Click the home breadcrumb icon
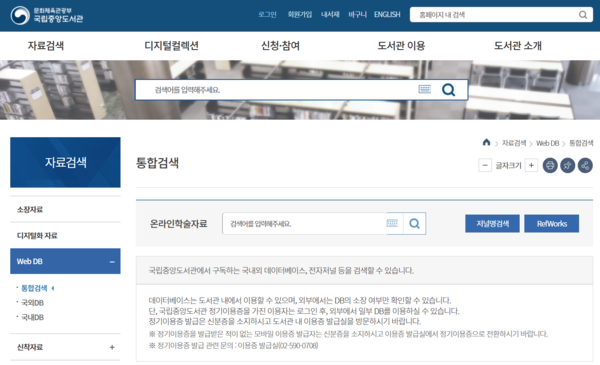Image resolution: width=600 pixels, height=365 pixels. pyautogui.click(x=486, y=142)
